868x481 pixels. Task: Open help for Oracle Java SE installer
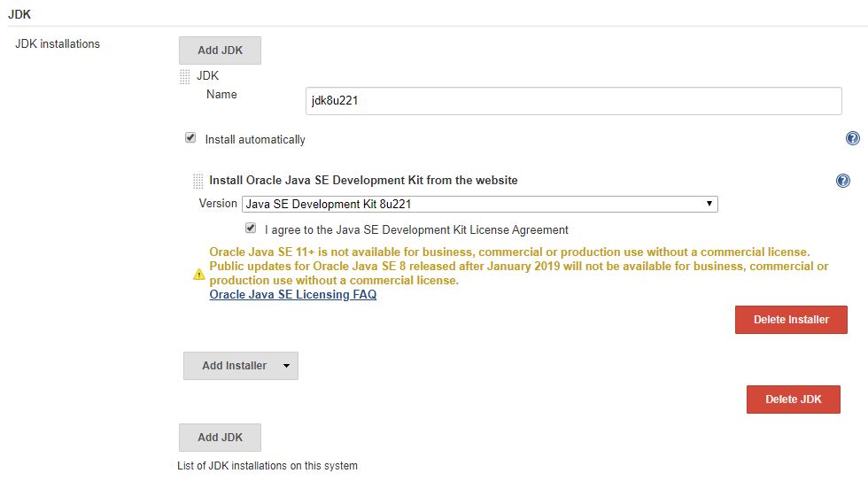pyautogui.click(x=842, y=181)
